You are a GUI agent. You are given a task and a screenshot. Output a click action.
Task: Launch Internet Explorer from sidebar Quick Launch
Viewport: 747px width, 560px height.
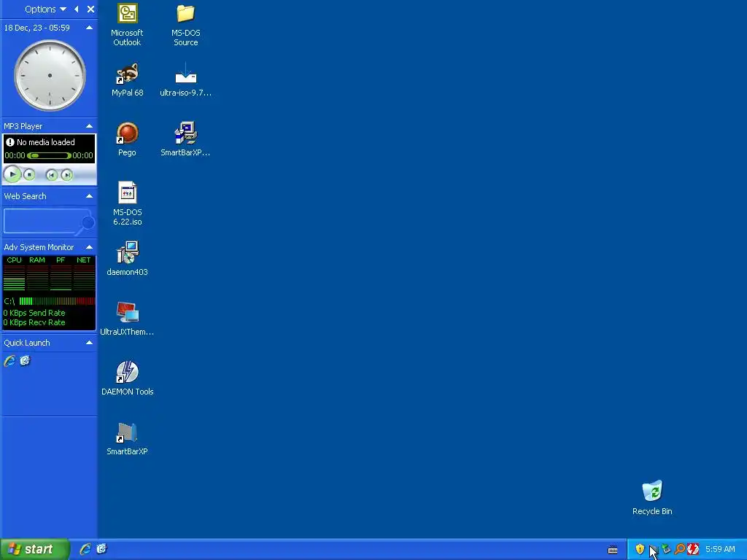pyautogui.click(x=9, y=361)
